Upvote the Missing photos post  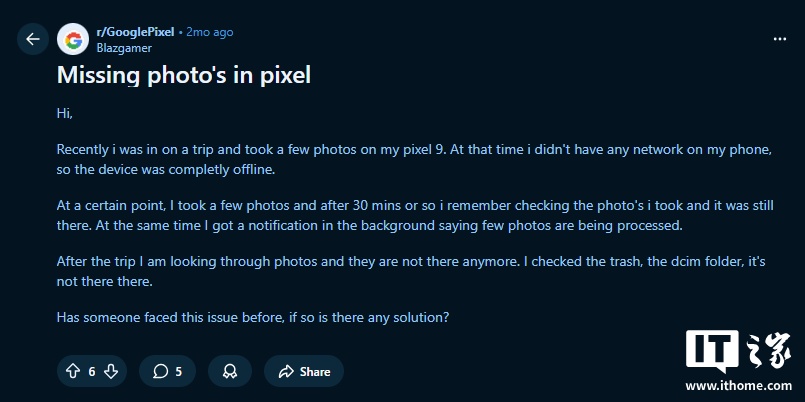[72, 371]
